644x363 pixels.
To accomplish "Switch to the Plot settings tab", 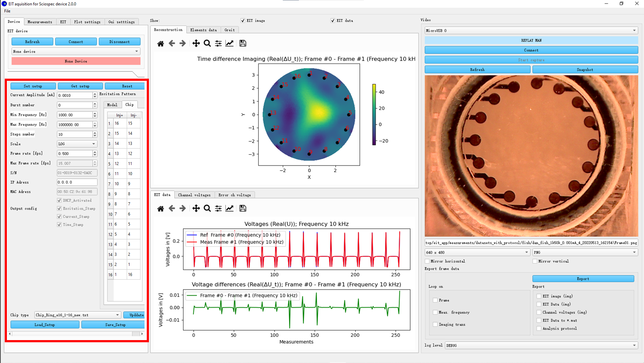I will coord(87,22).
